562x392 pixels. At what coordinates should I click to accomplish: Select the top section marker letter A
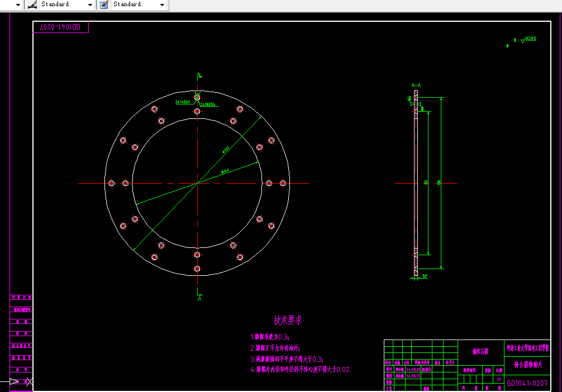pos(199,75)
